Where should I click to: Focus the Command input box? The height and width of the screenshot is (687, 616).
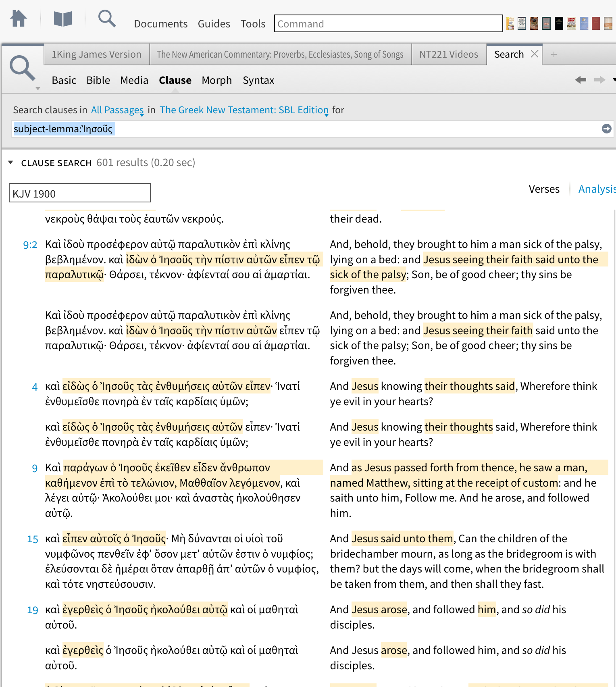(x=388, y=23)
